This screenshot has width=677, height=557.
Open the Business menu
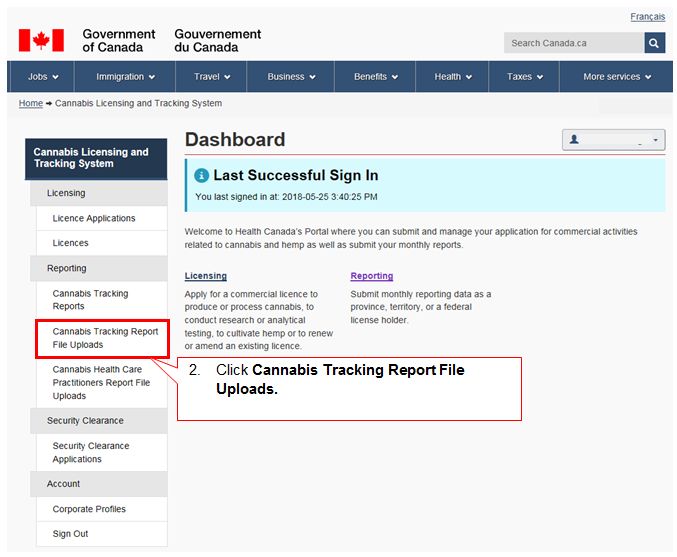coord(291,77)
